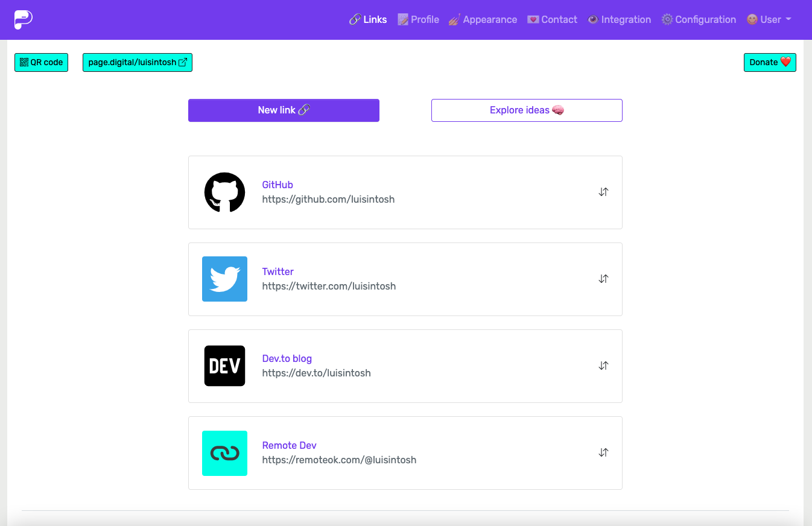Image resolution: width=812 pixels, height=526 pixels.
Task: Click the reorder arrows on GitHub row
Action: pos(603,192)
